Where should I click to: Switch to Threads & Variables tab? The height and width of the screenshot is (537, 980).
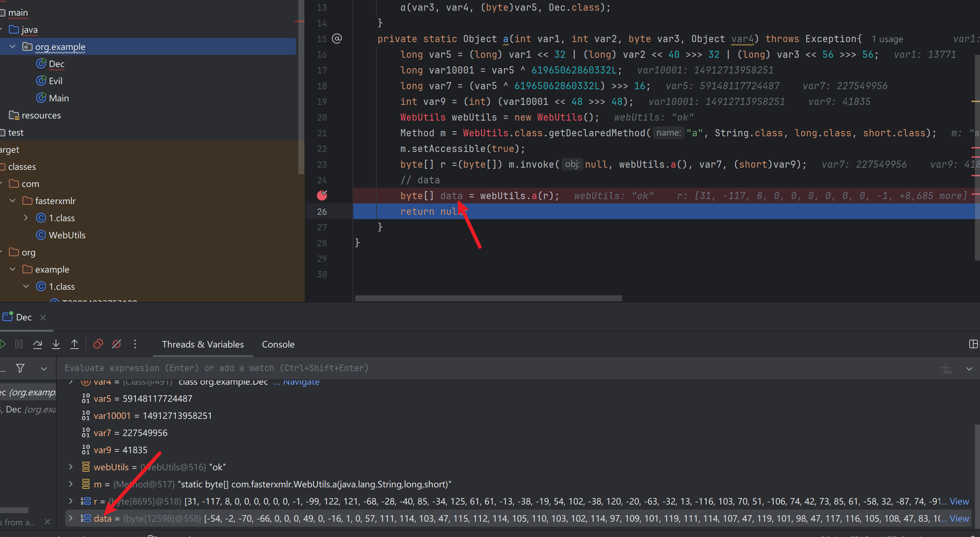(x=203, y=344)
